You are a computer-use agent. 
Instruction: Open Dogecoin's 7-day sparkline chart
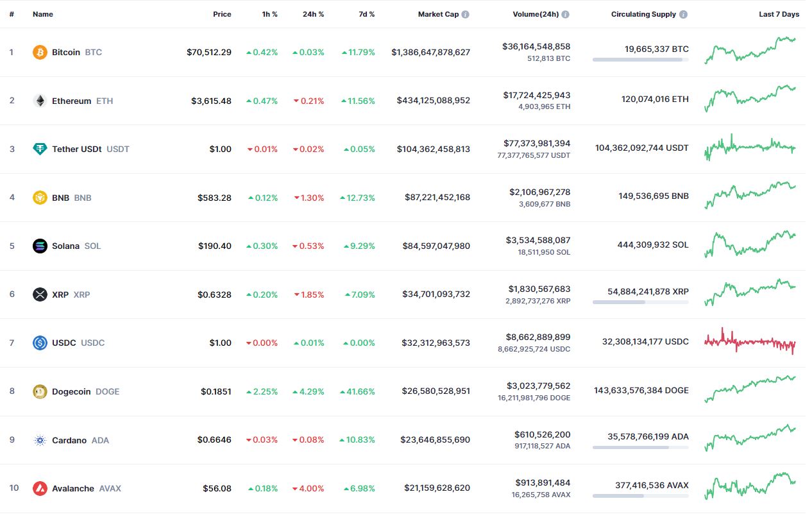[750, 389]
